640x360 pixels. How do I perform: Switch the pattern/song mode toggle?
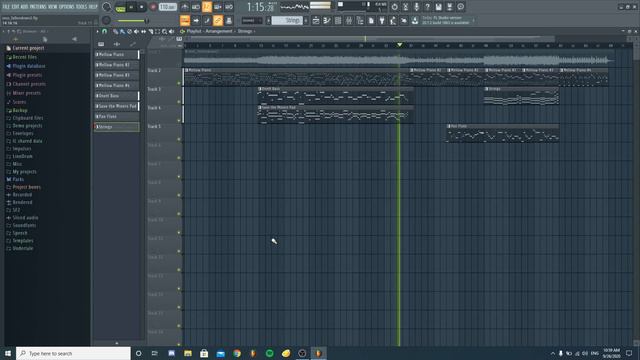tap(120, 7)
